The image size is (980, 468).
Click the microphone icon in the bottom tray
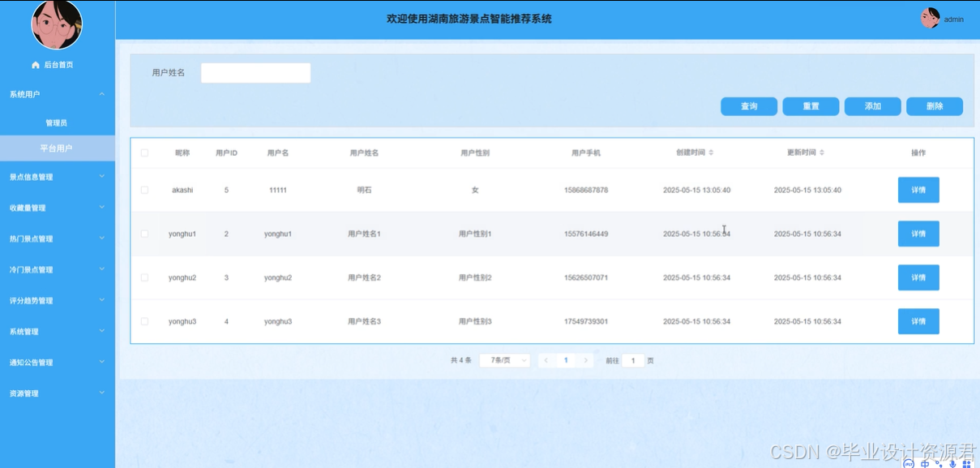coord(952,463)
